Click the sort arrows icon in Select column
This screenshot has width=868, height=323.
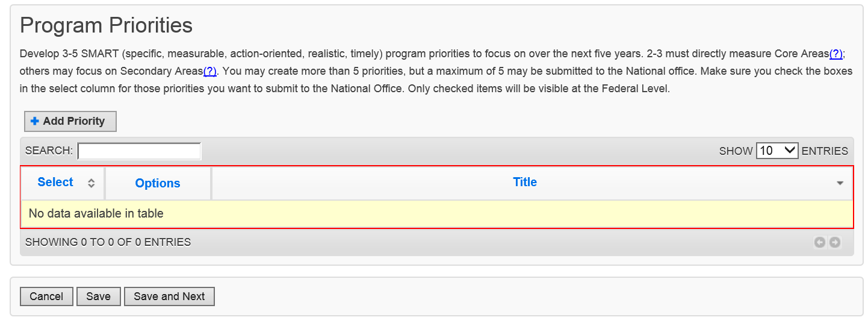point(91,183)
